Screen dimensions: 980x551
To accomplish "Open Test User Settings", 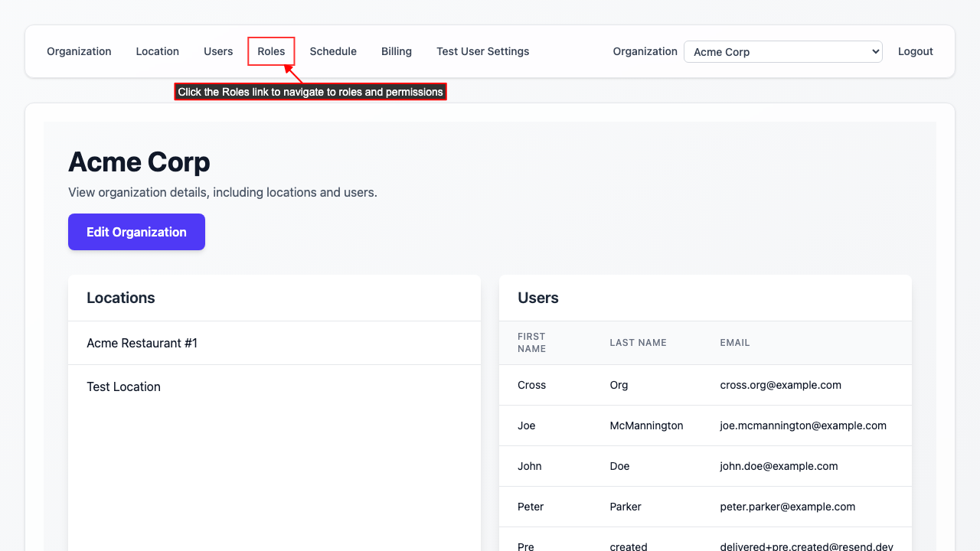I will (482, 51).
